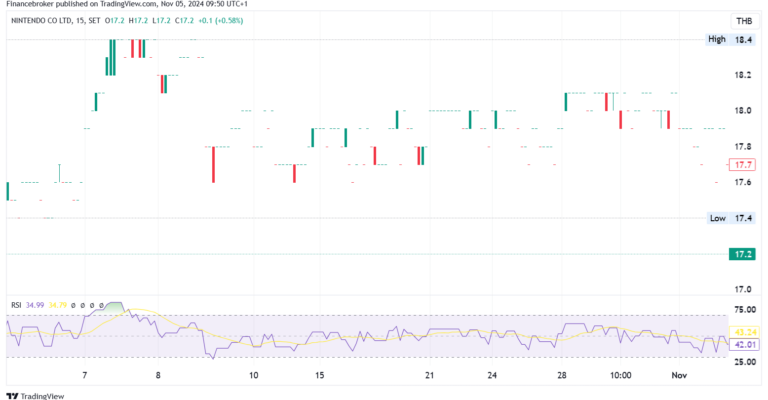Select the C17.2 close value

[x=184, y=21]
